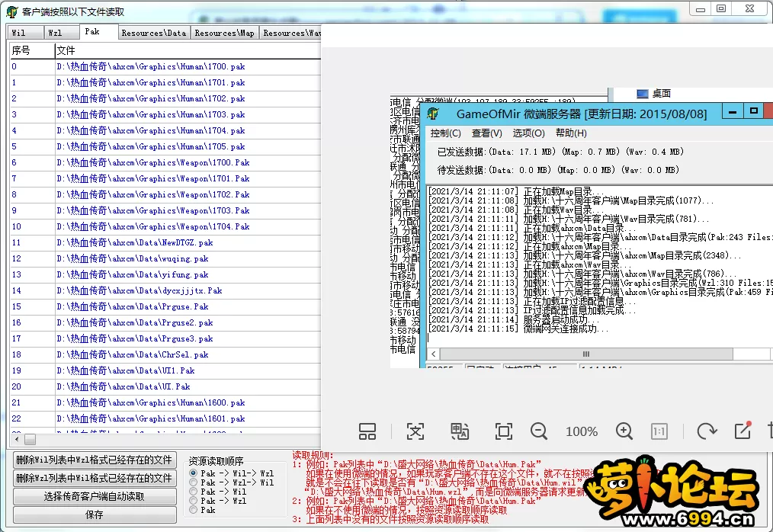Click the 1:1 actual size icon
This screenshot has width=773, height=532.
659,432
